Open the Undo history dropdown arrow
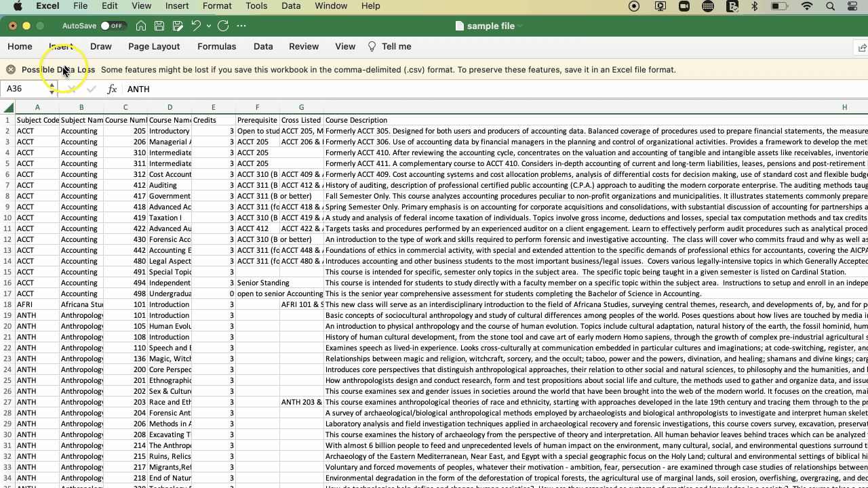The height and width of the screenshot is (488, 868). pyautogui.click(x=209, y=26)
